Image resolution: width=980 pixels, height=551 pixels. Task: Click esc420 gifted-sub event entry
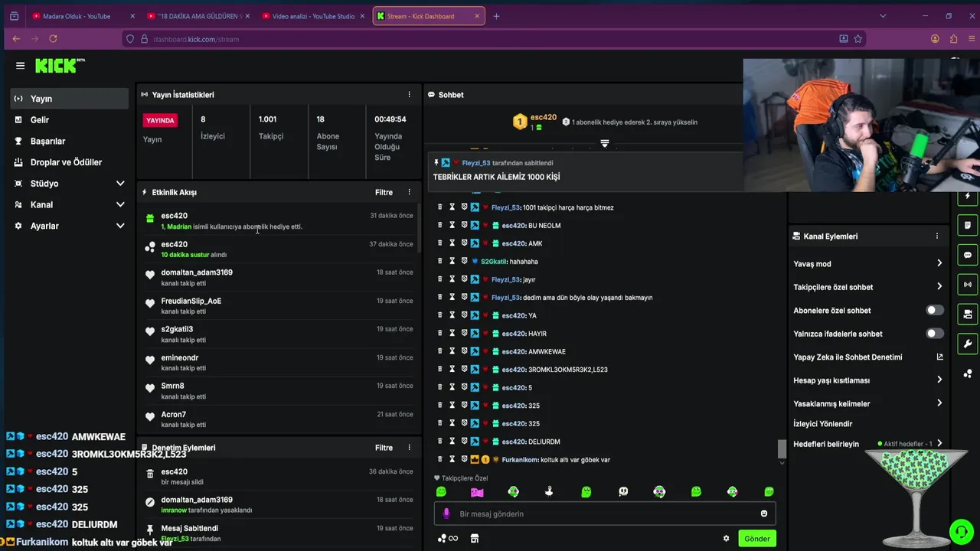[279, 220]
